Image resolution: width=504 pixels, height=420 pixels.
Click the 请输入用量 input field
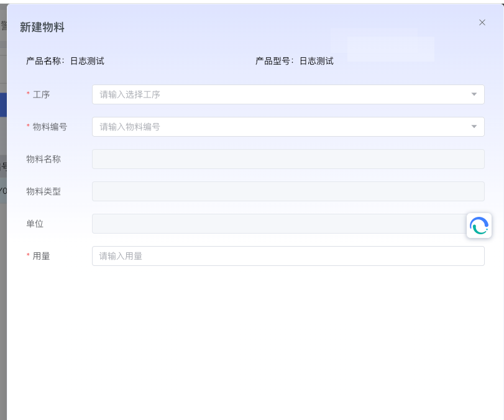pyautogui.click(x=288, y=256)
